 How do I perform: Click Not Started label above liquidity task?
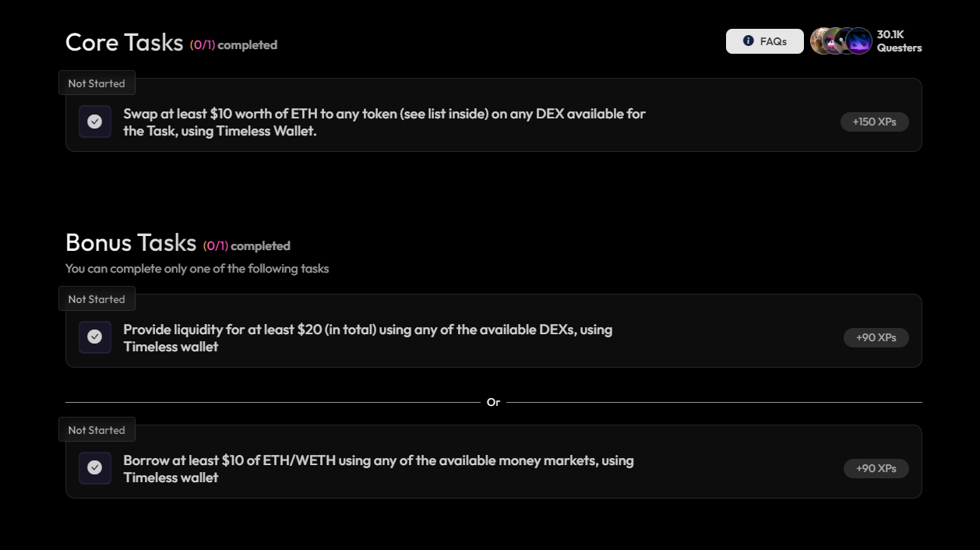(x=97, y=299)
